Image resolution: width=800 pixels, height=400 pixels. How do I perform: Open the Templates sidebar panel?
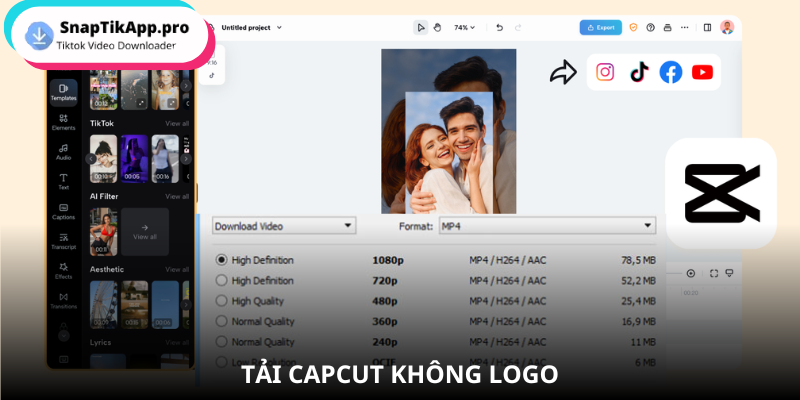point(63,92)
